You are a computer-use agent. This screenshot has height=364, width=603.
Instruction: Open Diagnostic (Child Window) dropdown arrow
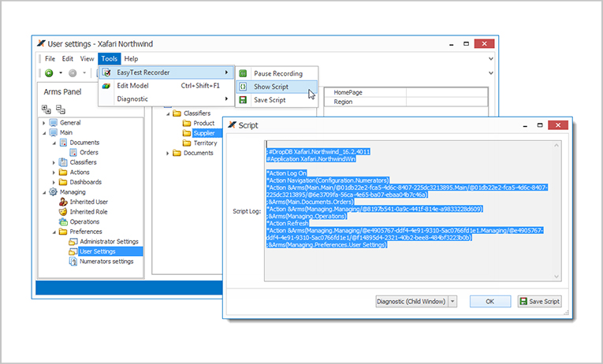click(452, 301)
